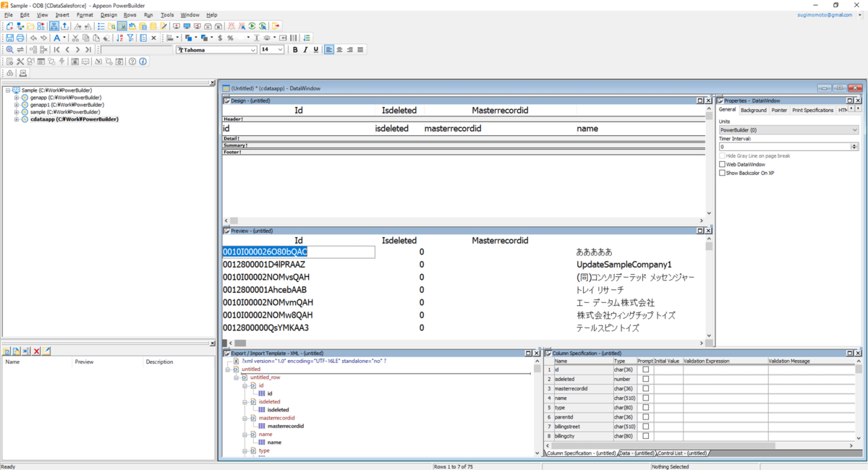Enable the Web DataWindow checkbox
The image size is (868, 470).
point(722,164)
